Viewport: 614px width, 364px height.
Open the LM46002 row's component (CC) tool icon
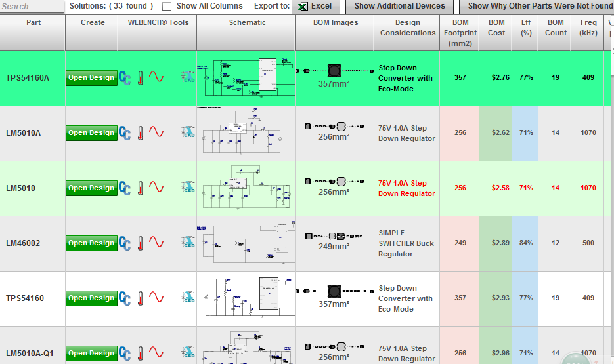click(x=125, y=243)
